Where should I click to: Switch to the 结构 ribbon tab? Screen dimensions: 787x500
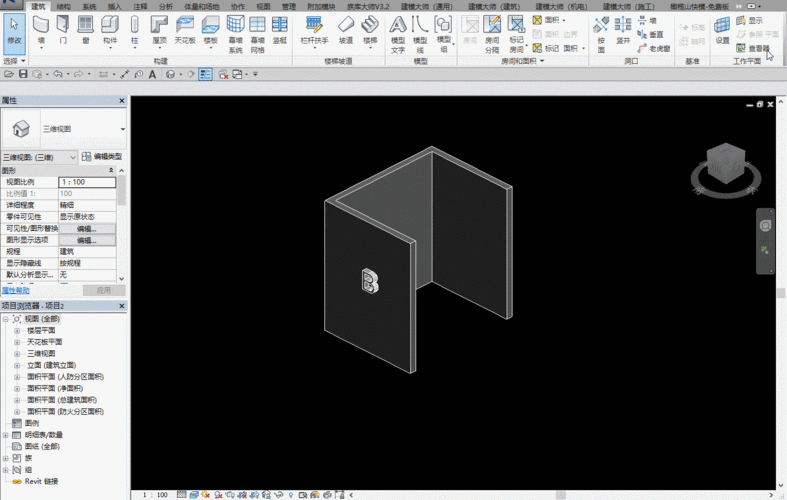coord(63,6)
